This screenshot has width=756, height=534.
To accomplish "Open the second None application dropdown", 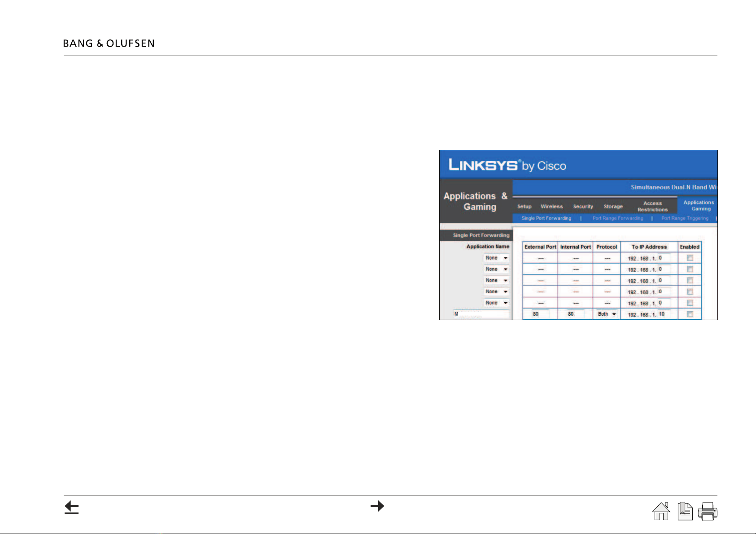I will [x=497, y=269].
